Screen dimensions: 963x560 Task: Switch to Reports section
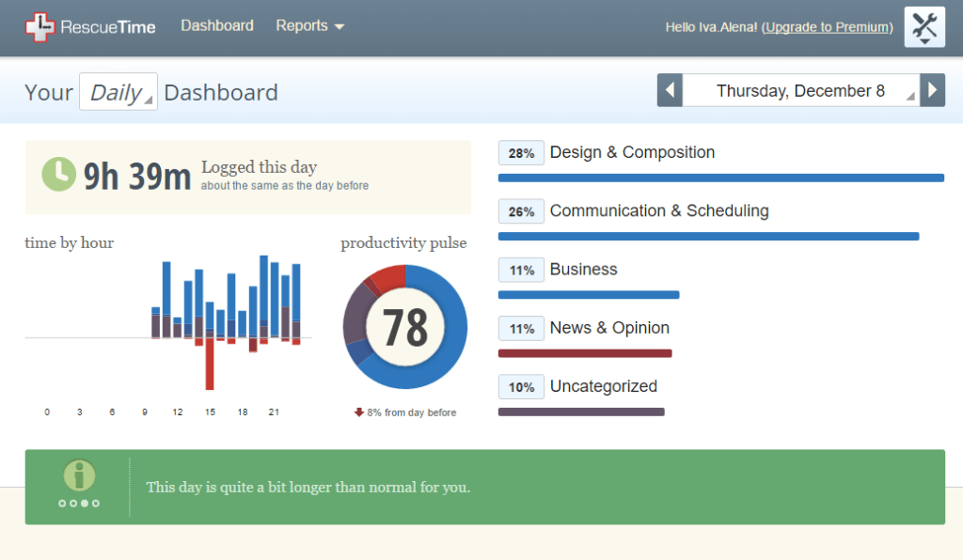(x=303, y=25)
